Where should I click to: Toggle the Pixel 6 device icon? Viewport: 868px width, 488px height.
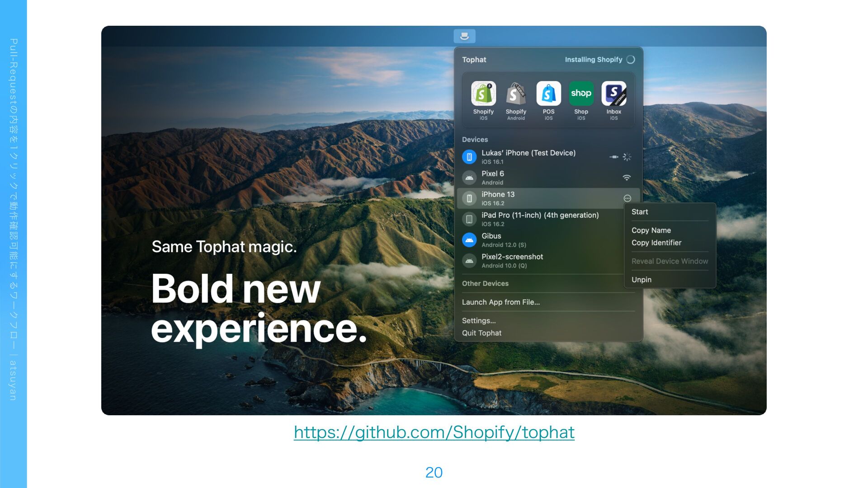(469, 178)
